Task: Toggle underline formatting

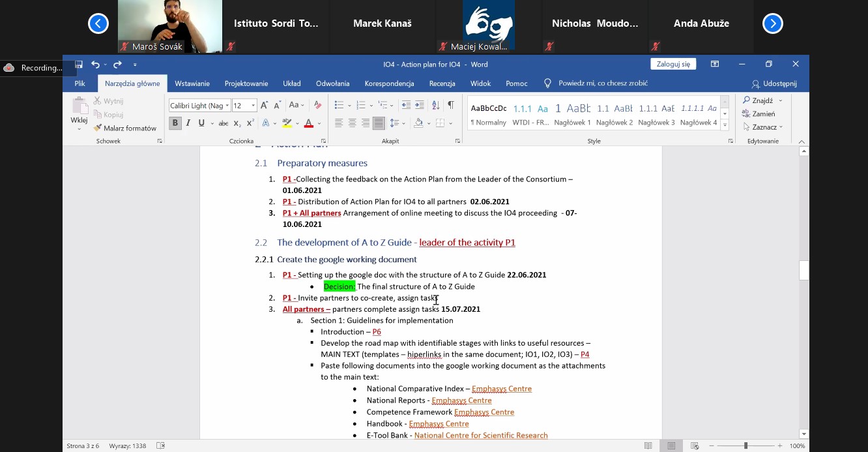Action: coord(201,123)
